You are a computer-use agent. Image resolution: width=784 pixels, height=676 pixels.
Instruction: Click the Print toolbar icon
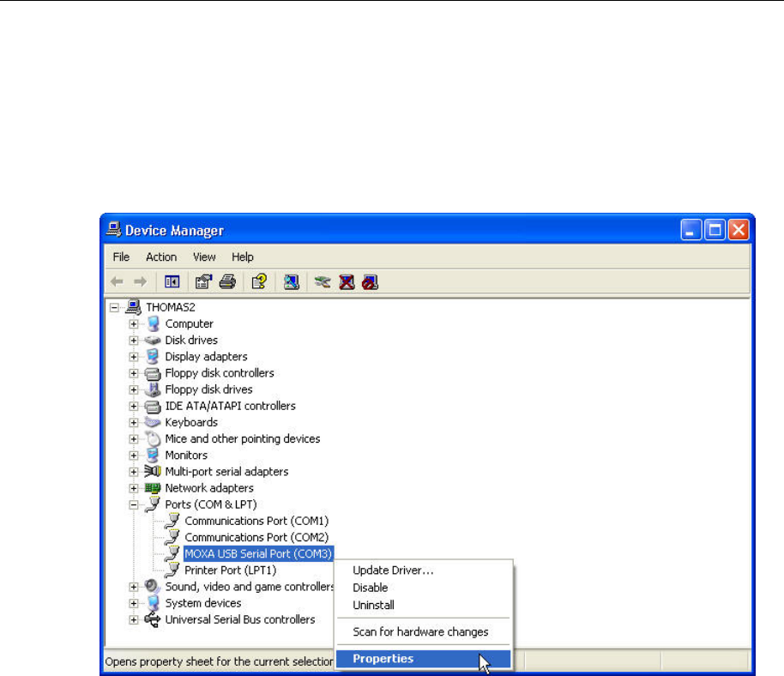(x=227, y=282)
